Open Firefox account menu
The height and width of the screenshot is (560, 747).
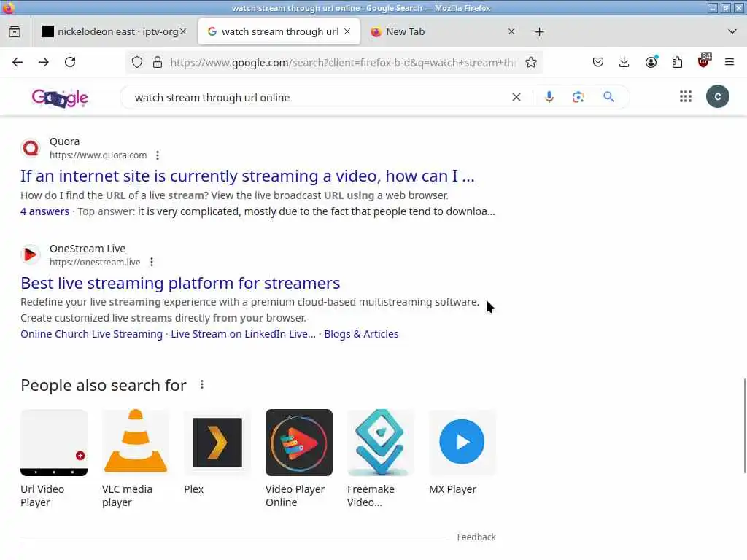(651, 63)
